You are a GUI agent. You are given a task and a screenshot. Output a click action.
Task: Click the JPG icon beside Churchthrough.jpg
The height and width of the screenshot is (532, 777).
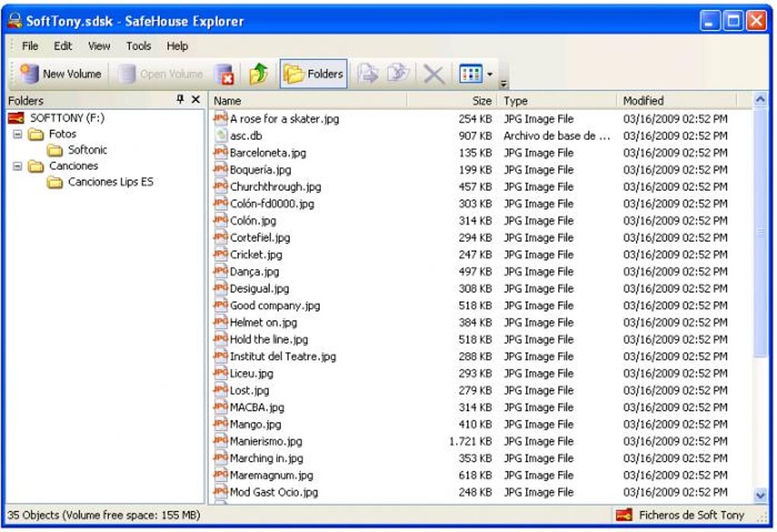click(220, 186)
